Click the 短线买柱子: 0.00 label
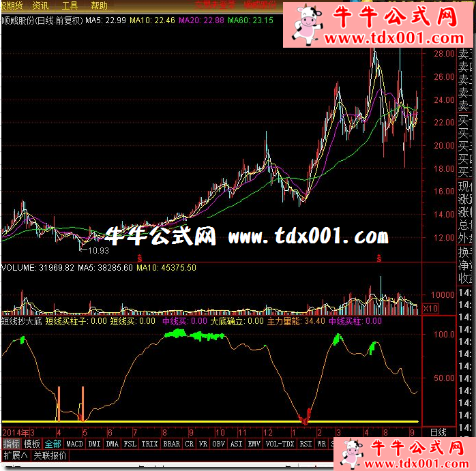The width and height of the screenshot is (476, 471). pos(76,321)
